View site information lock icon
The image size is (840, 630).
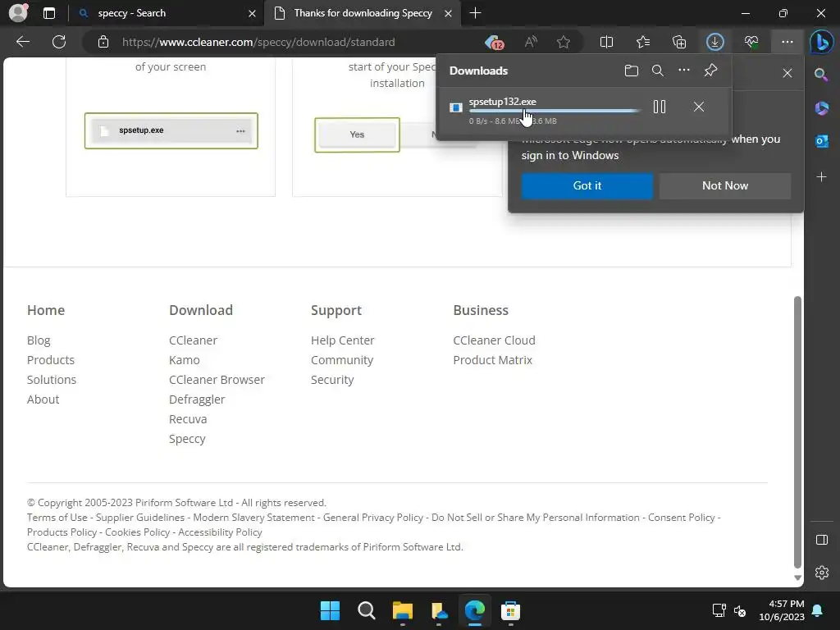(x=103, y=42)
